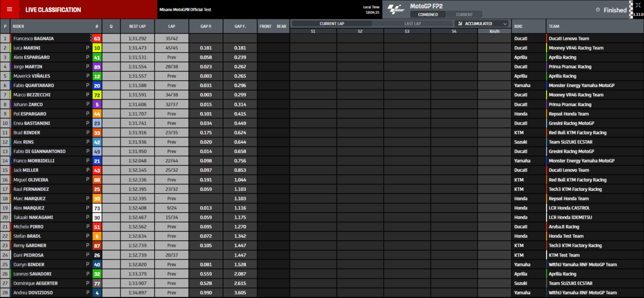Click the collapse fullscreen arrows icon
Screen dimensions: 644x298
pos(637,5)
